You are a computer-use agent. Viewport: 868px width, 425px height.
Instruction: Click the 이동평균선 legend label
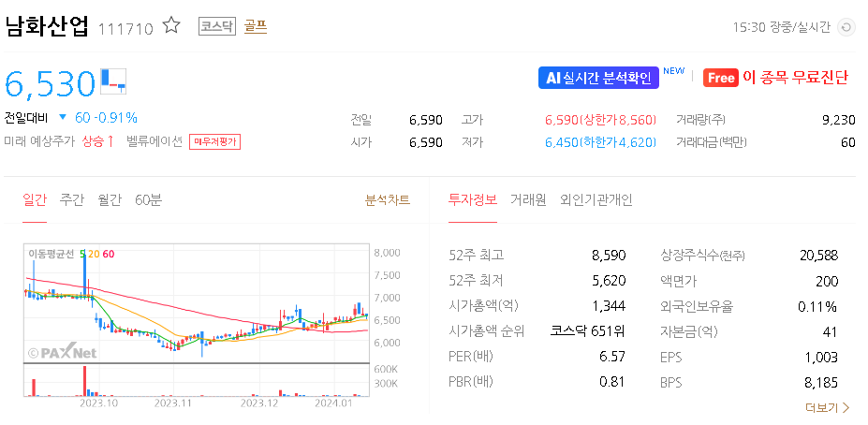51,254
